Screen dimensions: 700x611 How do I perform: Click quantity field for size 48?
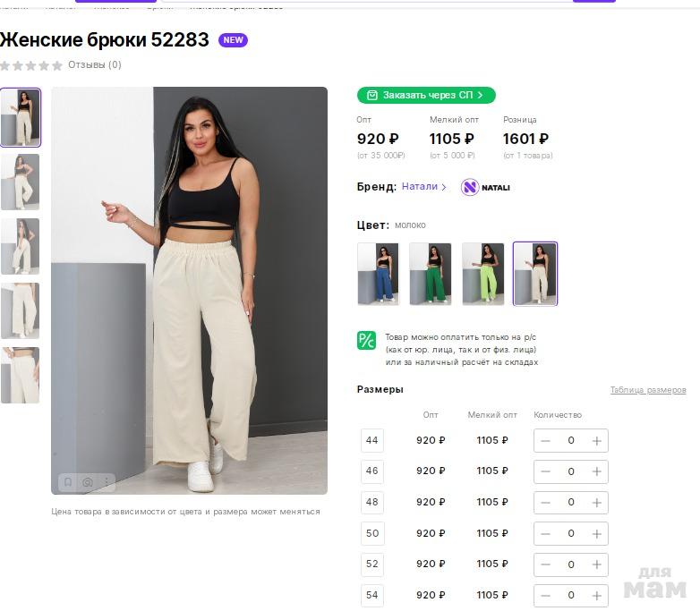coord(571,503)
